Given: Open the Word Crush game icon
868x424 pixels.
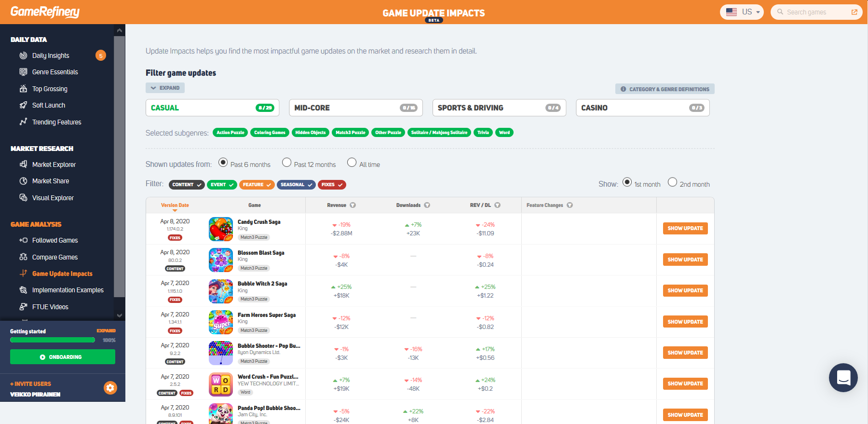Looking at the screenshot, I should [x=221, y=384].
